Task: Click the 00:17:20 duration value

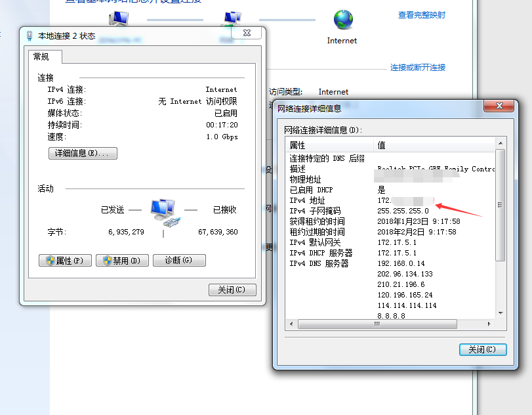Action: click(222, 125)
